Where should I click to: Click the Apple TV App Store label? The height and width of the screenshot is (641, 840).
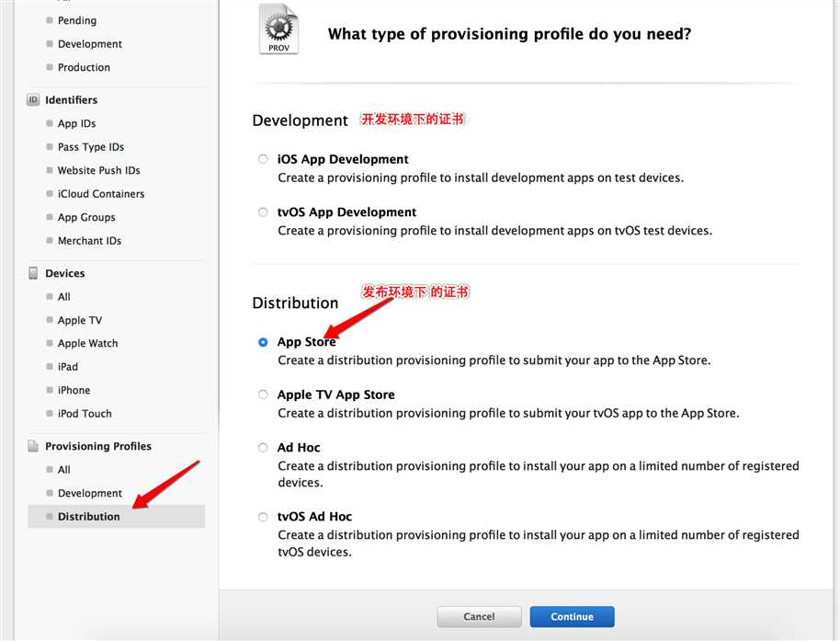click(x=335, y=395)
